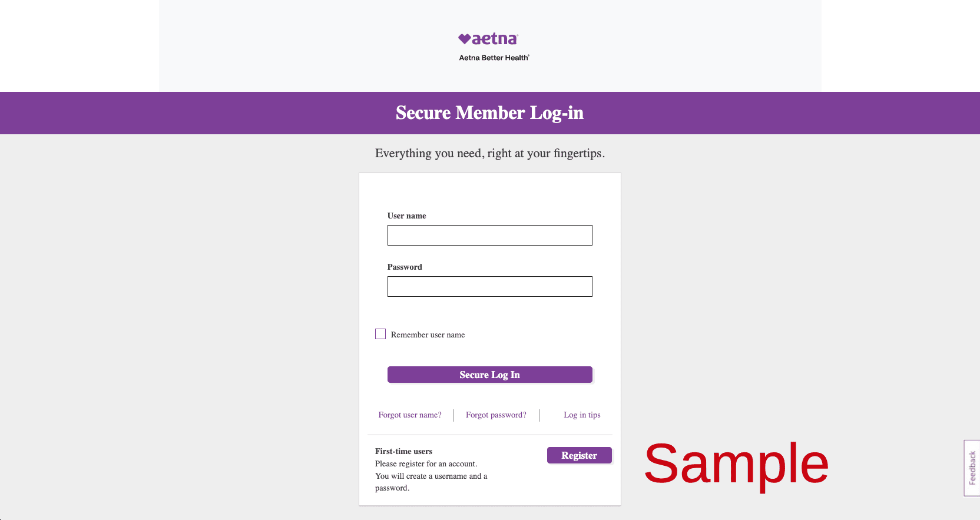Open the 'Forgot password?' link
The height and width of the screenshot is (520, 980).
[496, 415]
